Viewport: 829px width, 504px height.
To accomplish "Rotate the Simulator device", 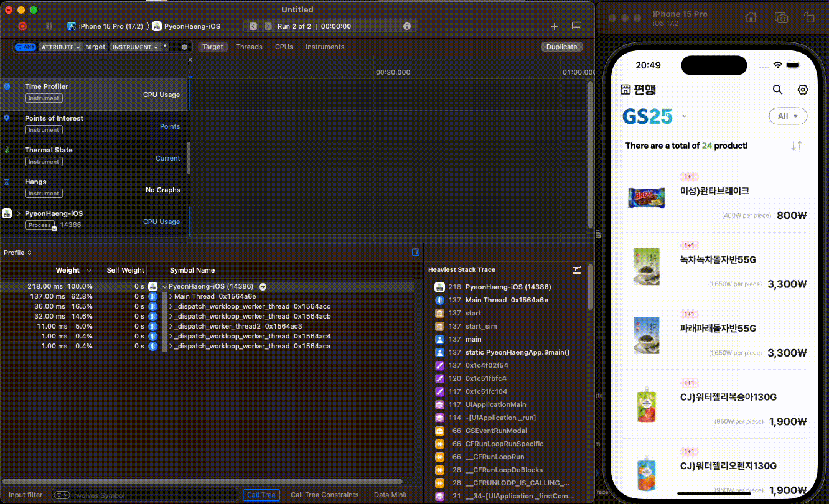I will 809,18.
